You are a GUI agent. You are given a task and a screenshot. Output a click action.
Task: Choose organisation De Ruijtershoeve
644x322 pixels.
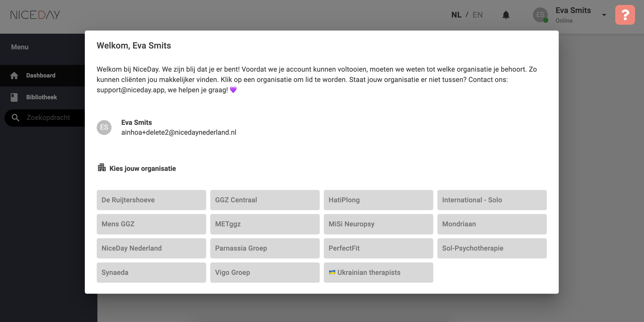tap(151, 200)
